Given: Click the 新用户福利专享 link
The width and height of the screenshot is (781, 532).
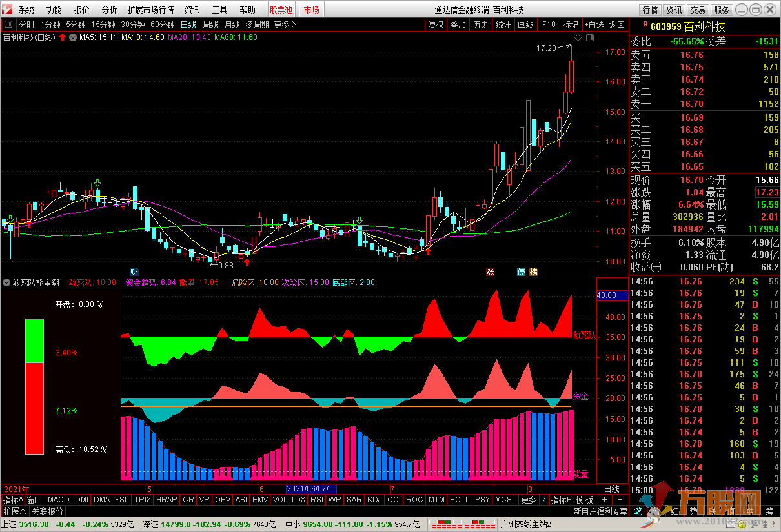Looking at the screenshot, I should pyautogui.click(x=601, y=511).
